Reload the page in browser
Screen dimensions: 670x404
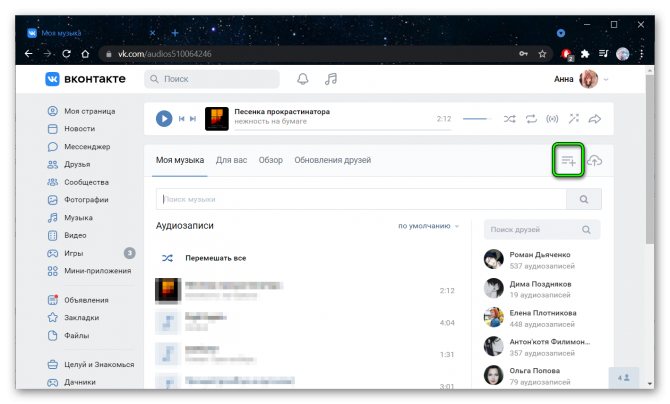(x=66, y=54)
